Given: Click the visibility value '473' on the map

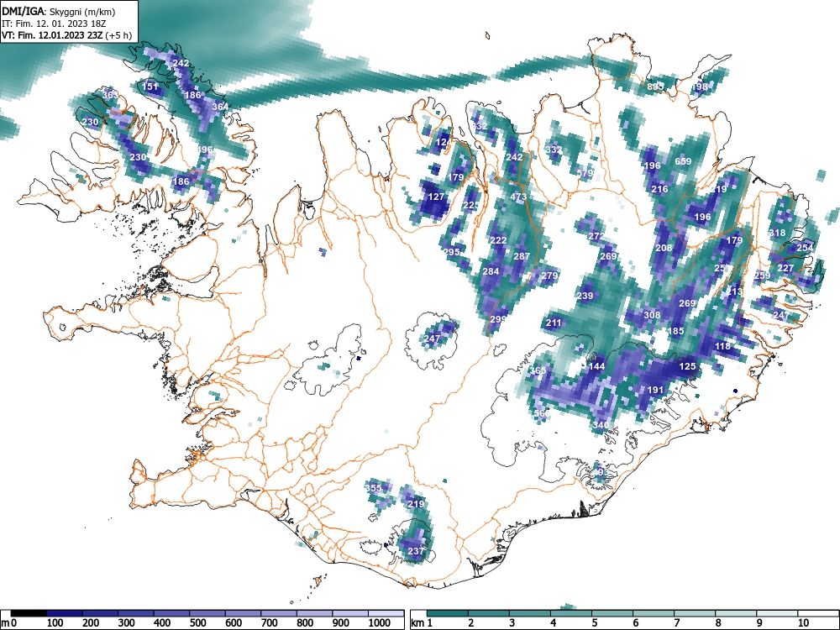Looking at the screenshot, I should [518, 197].
